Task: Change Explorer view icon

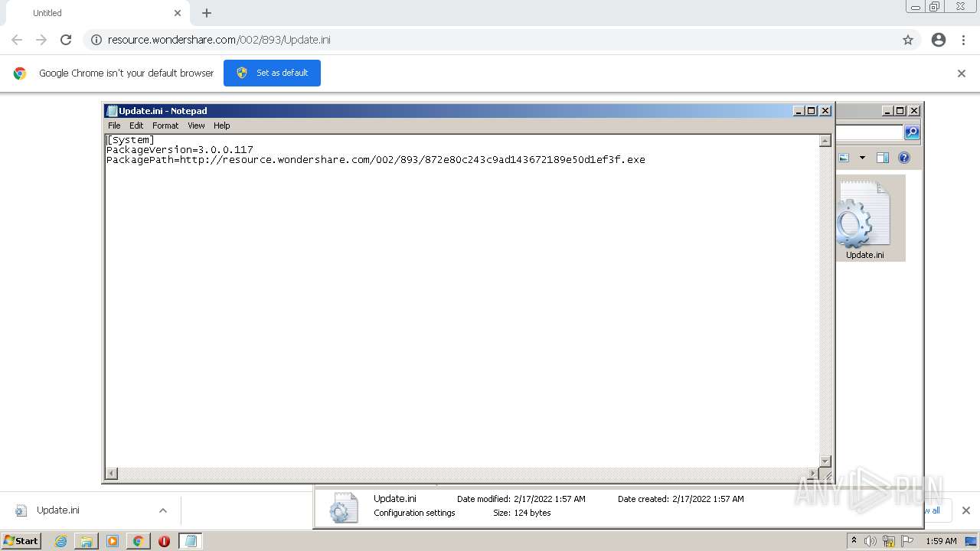Action: (x=844, y=158)
